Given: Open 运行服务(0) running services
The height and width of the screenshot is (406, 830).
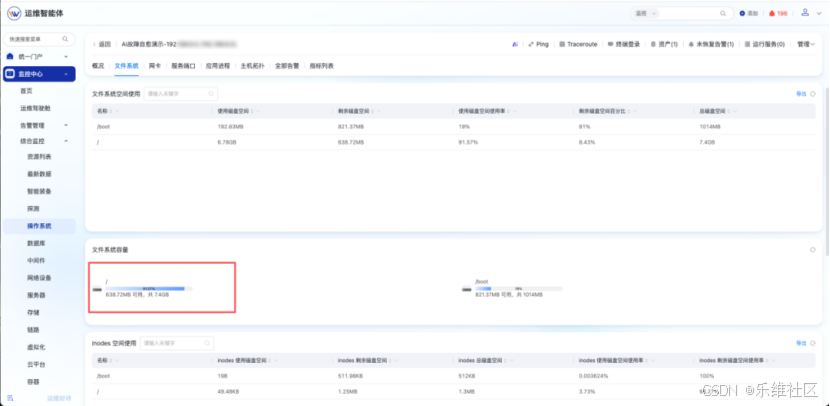Looking at the screenshot, I should [x=765, y=44].
